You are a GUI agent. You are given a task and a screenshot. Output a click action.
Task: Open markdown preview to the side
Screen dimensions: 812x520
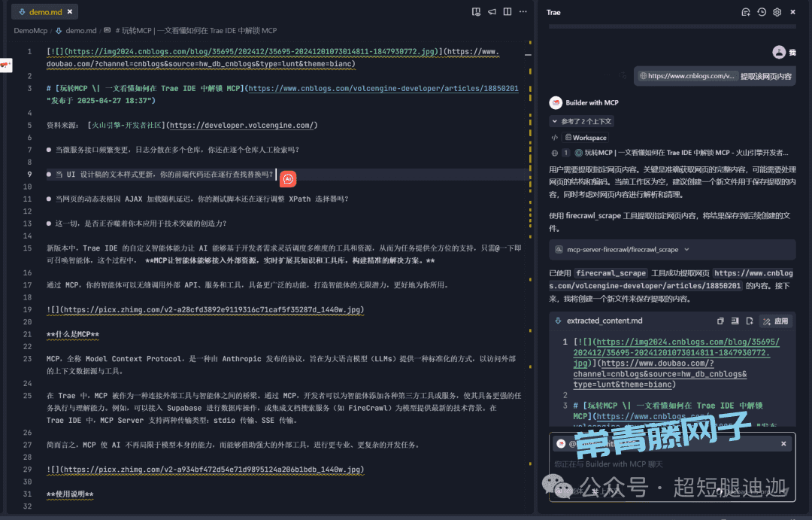[476, 11]
